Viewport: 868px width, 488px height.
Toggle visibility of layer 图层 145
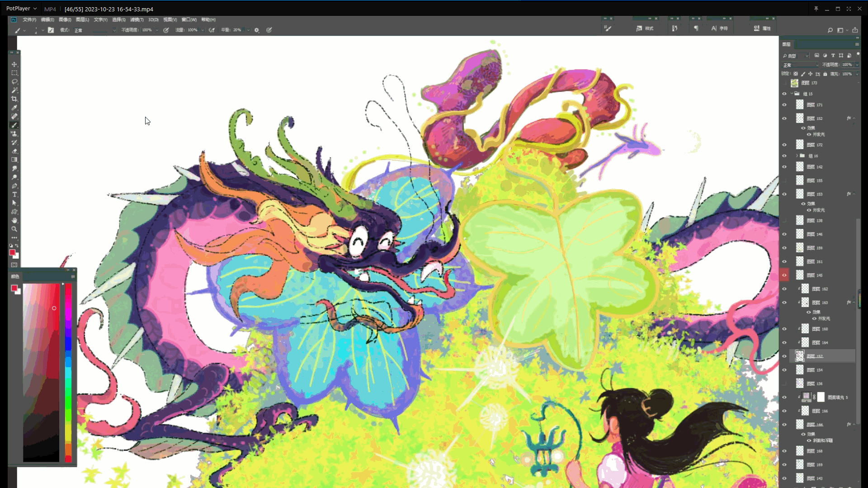(784, 275)
